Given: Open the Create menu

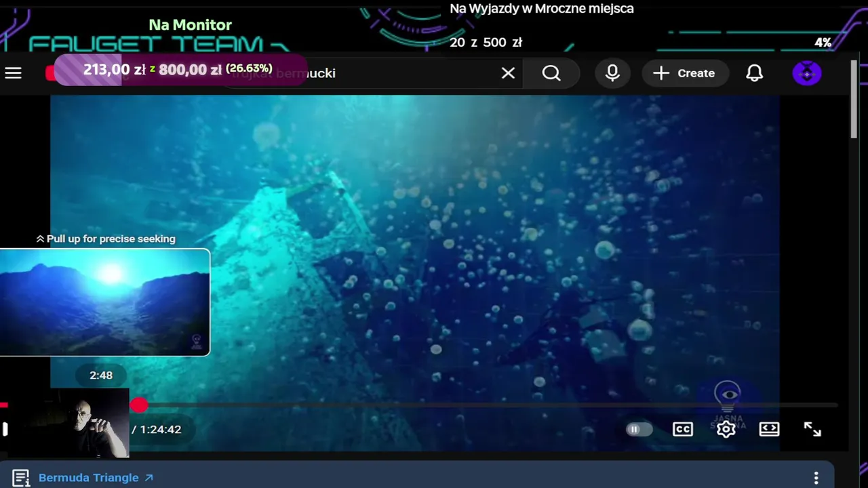Looking at the screenshot, I should pos(685,73).
